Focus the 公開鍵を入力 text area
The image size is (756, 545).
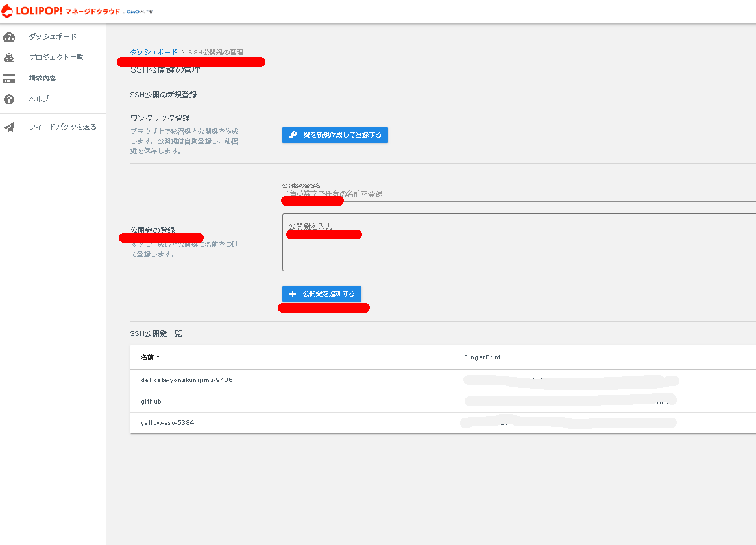(518, 243)
